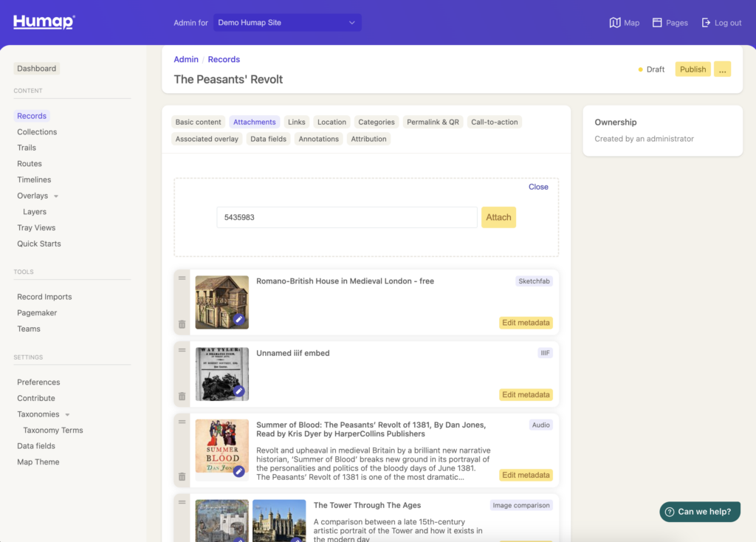Expand the Taxonomies sidebar arrow
The image size is (756, 542).
click(x=68, y=415)
